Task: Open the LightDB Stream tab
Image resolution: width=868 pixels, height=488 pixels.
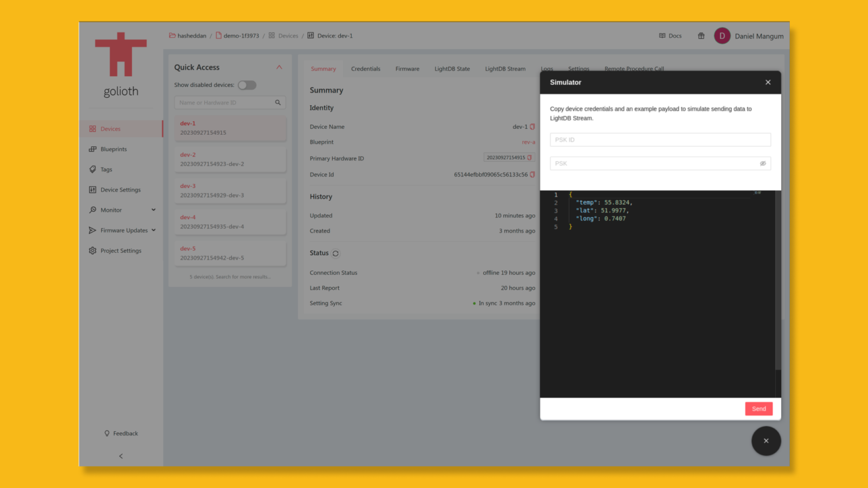Action: click(x=505, y=68)
